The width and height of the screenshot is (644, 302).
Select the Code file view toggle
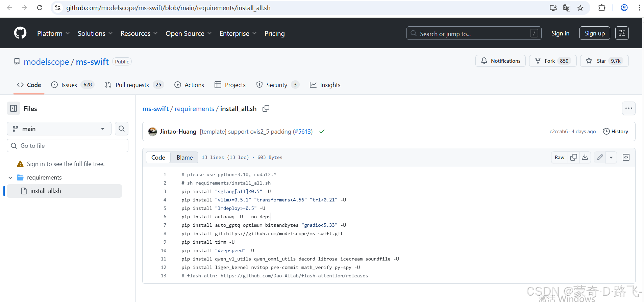pos(158,157)
